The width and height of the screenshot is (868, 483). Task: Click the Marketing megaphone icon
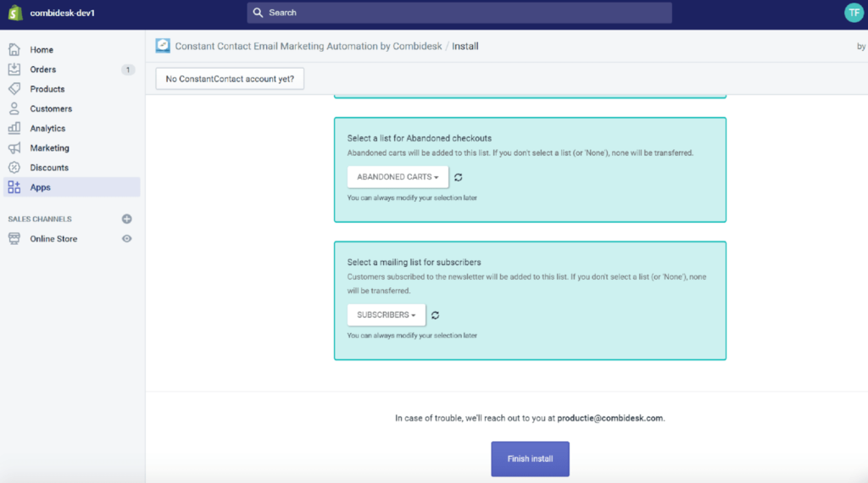(14, 147)
